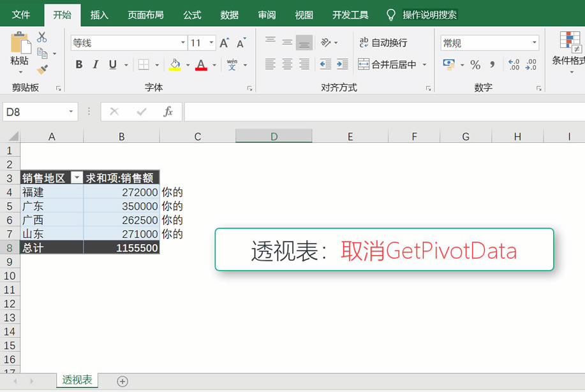Open the number format dropdown showing 常规

pos(488,42)
